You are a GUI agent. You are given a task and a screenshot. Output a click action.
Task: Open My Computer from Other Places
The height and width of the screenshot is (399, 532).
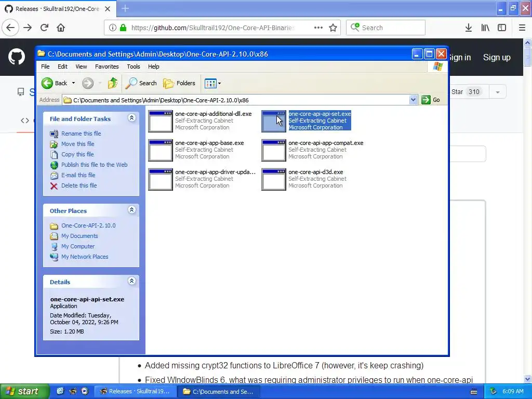pyautogui.click(x=78, y=247)
